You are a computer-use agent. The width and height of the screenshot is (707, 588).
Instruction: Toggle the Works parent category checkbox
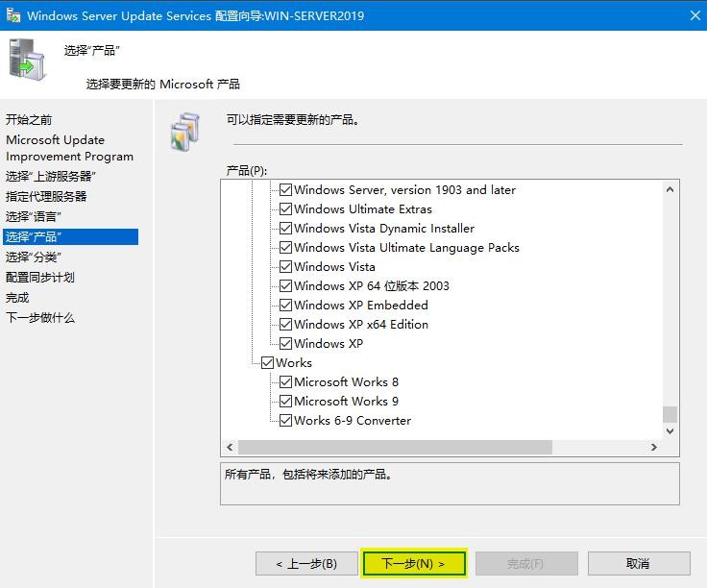pyautogui.click(x=267, y=363)
